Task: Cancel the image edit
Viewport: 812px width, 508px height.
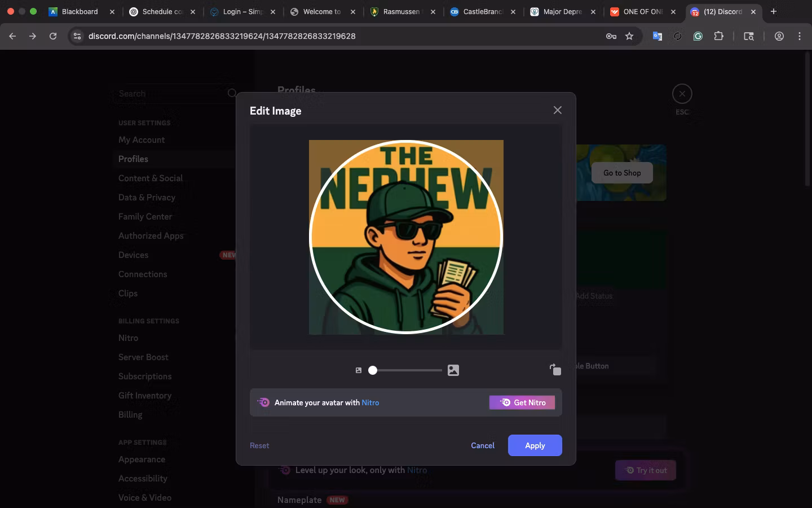Action: tap(483, 445)
